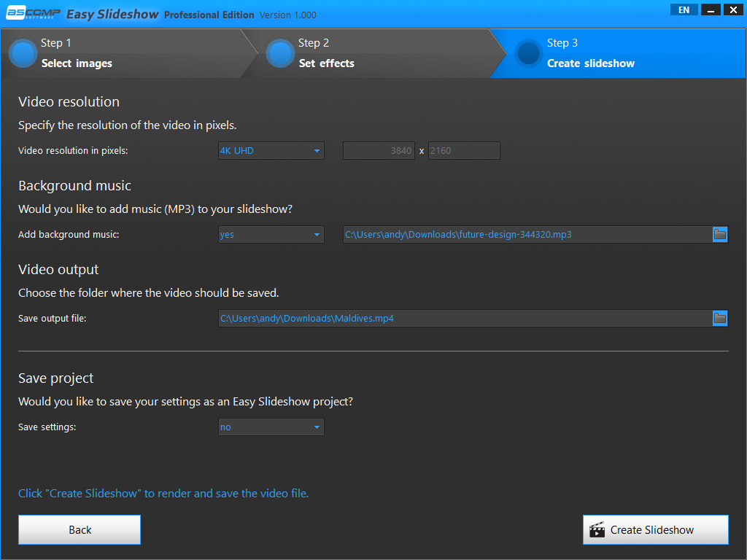Click 'Add background music:' label
Image resolution: width=747 pixels, height=560 pixels.
click(69, 235)
